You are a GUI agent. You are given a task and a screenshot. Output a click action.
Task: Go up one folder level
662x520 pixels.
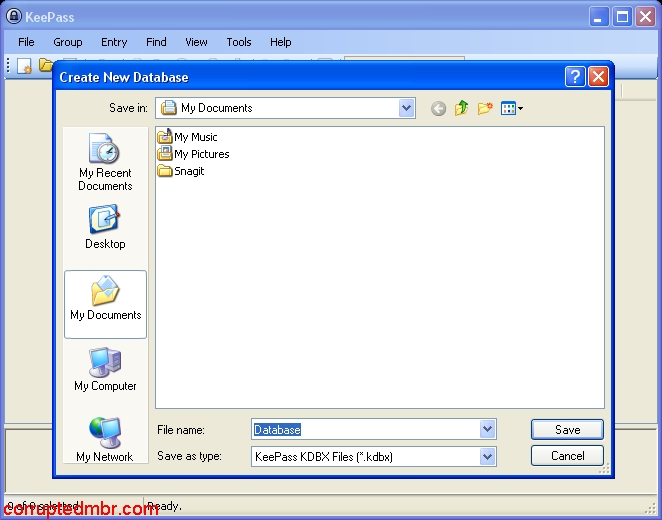461,108
